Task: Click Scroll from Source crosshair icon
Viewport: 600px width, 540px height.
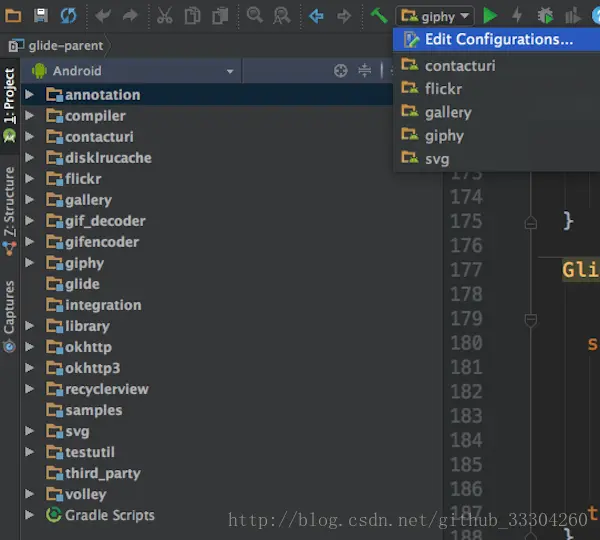Action: tap(340, 71)
